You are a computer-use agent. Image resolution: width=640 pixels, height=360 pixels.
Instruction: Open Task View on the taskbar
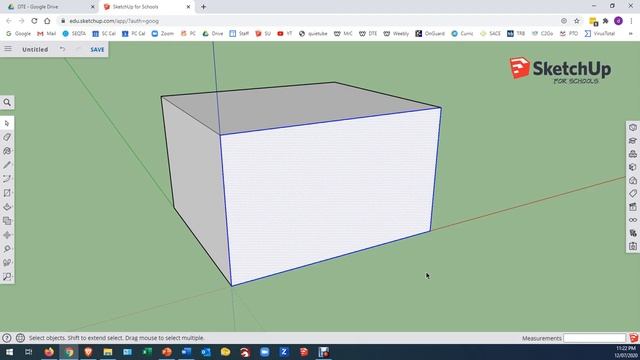pyautogui.click(x=29, y=352)
